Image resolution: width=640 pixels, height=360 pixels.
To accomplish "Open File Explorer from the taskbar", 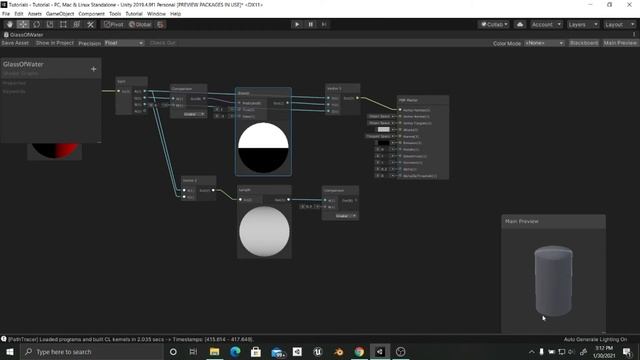I will click(x=214, y=352).
